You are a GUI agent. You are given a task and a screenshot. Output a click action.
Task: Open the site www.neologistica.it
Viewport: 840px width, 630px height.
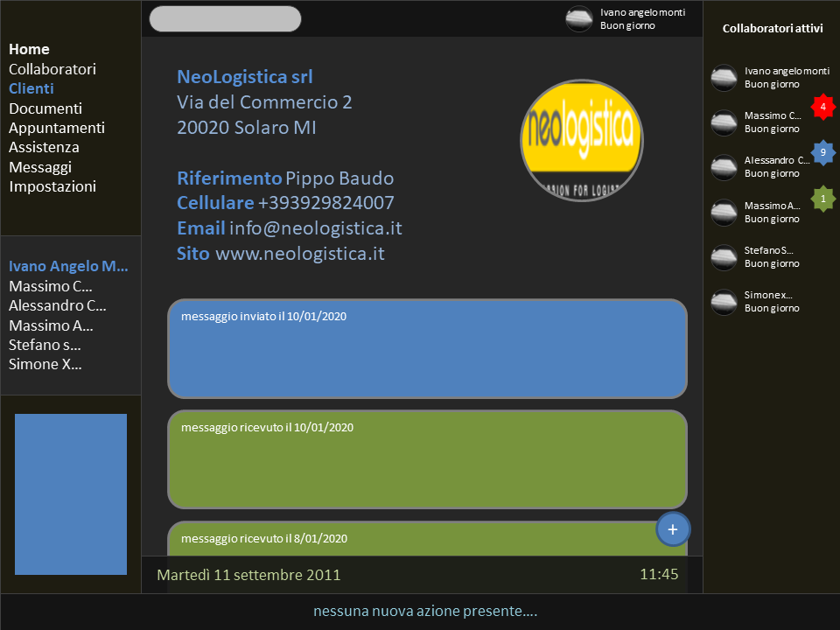click(300, 254)
